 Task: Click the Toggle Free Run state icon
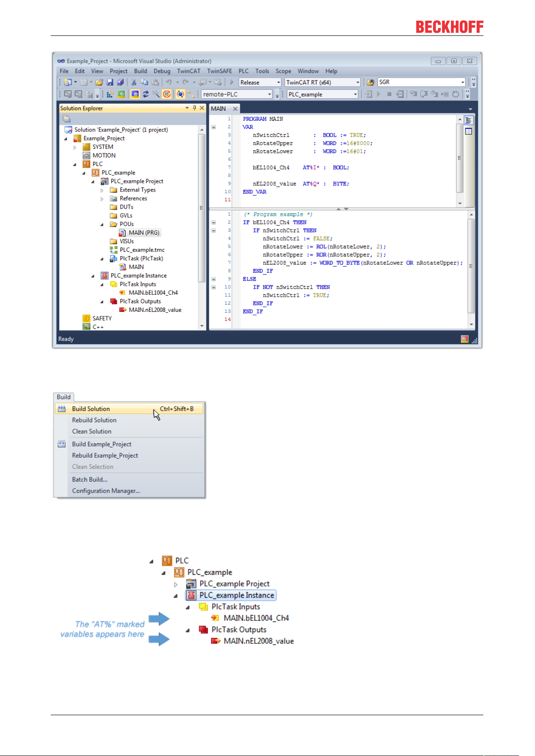coord(167,94)
